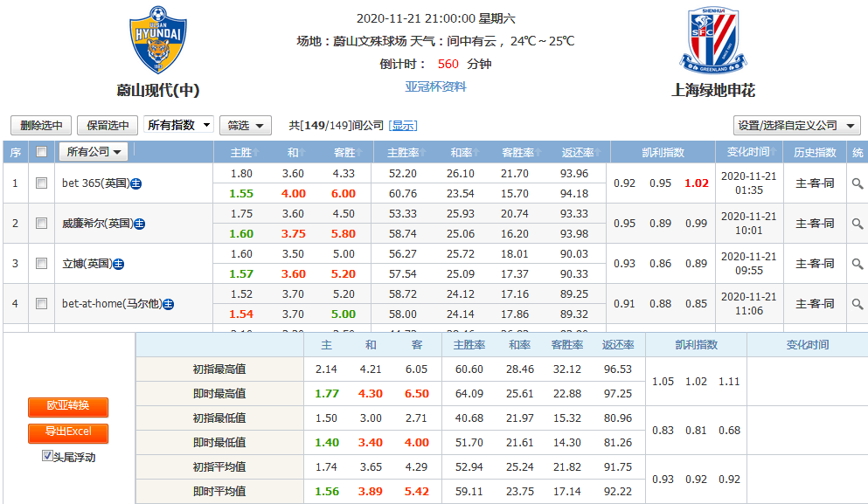Viewport: 868px width, 504px height.
Task: Open the 所有指数 dropdown
Action: click(178, 125)
